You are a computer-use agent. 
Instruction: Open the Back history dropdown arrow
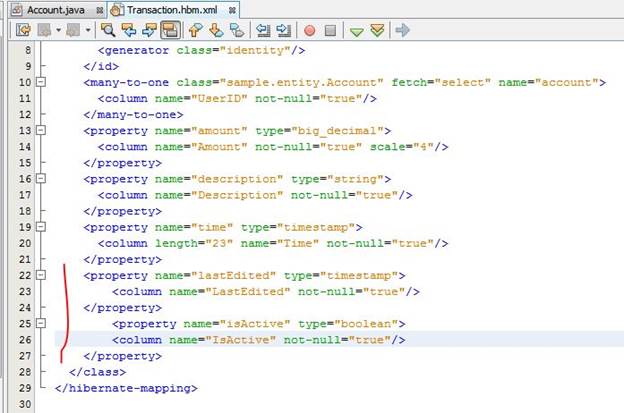click(58, 30)
